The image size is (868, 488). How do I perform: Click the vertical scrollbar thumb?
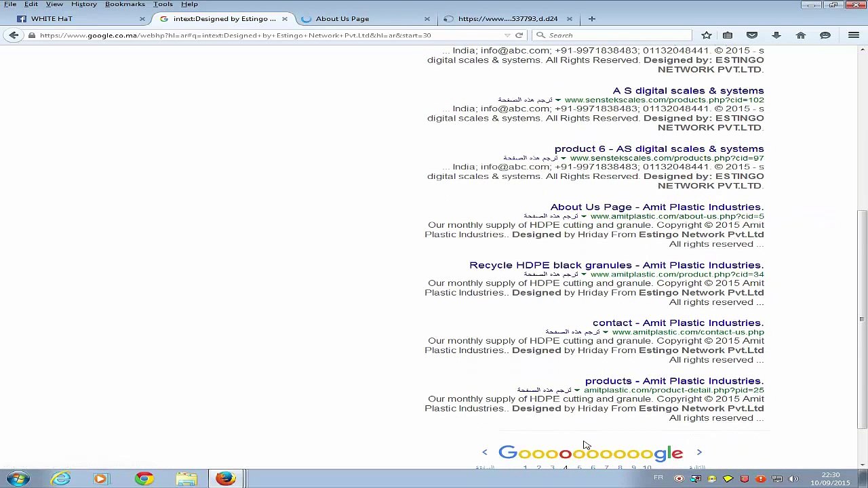[863, 319]
